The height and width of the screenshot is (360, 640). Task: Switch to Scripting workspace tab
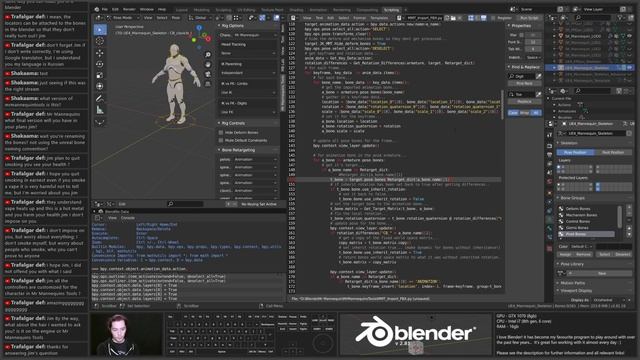click(391, 10)
